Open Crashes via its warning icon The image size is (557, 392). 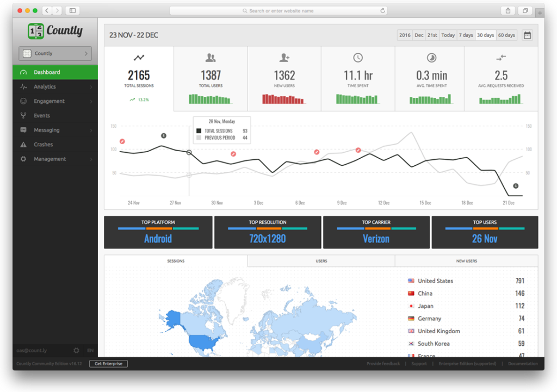coord(23,145)
